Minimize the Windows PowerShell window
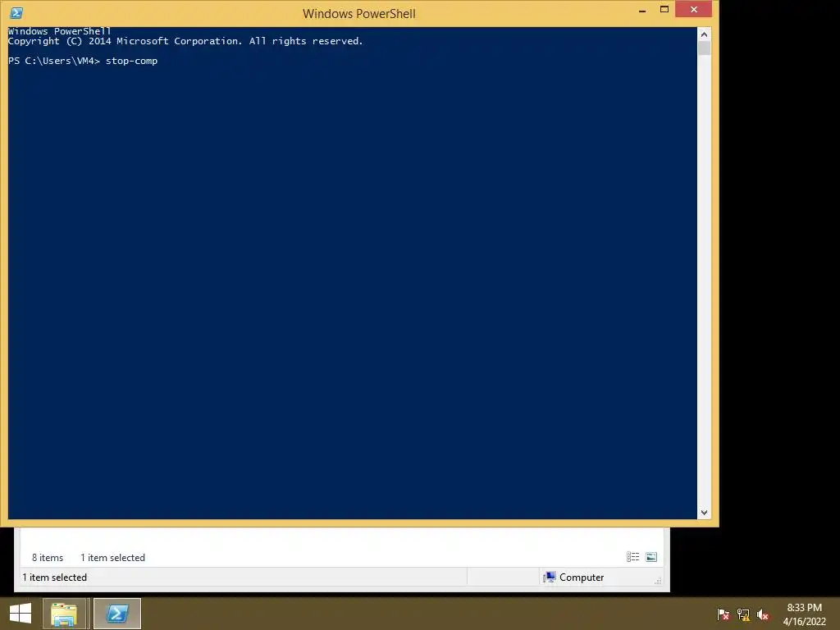Image resolution: width=840 pixels, height=630 pixels. pyautogui.click(x=641, y=10)
